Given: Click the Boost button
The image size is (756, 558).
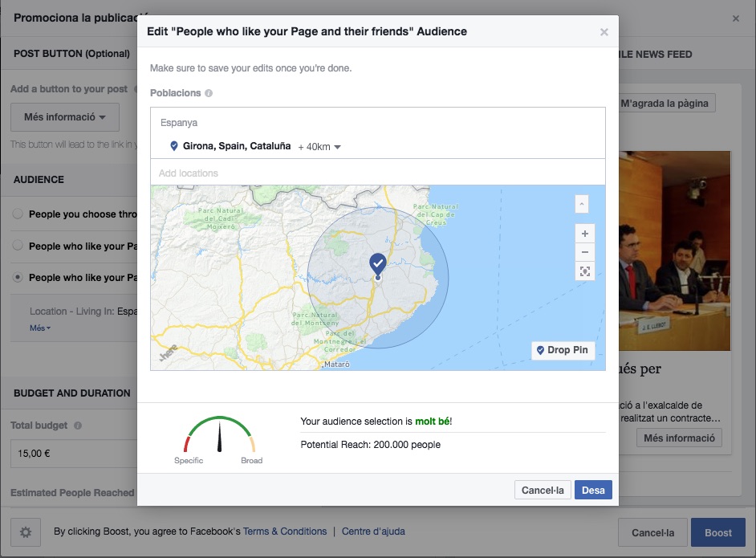Looking at the screenshot, I should [718, 532].
